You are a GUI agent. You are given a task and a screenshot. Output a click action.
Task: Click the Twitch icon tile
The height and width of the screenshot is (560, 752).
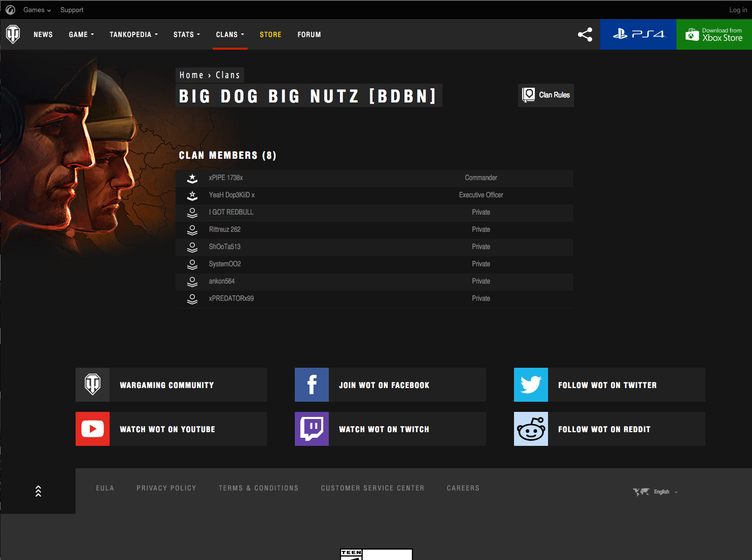pos(312,429)
